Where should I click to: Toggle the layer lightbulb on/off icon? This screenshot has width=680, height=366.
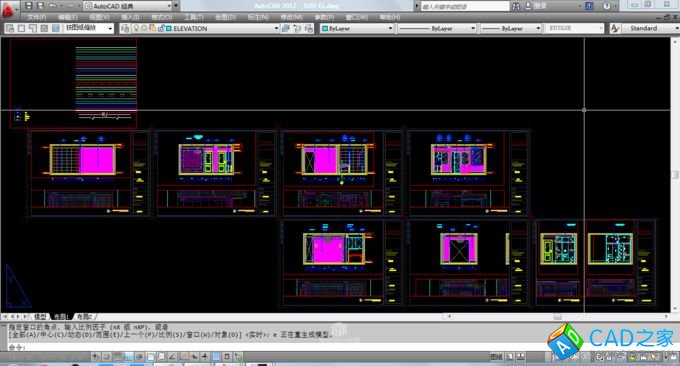point(136,28)
